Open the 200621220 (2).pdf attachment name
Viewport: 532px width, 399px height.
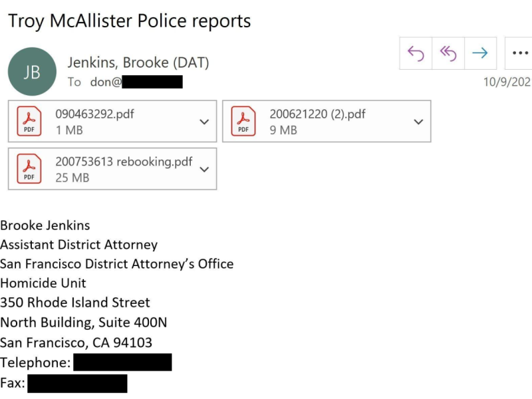coord(317,114)
